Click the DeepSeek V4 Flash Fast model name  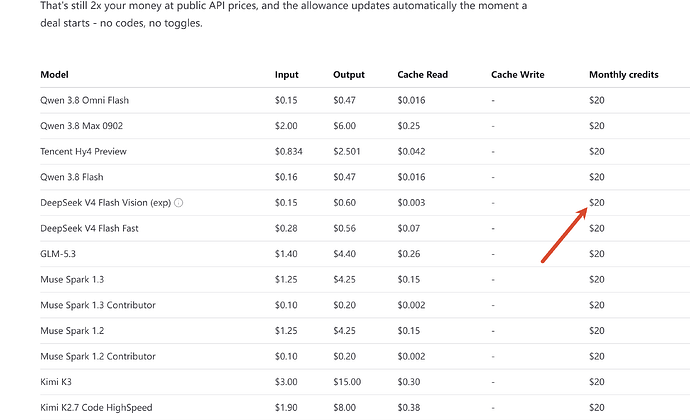click(x=89, y=228)
